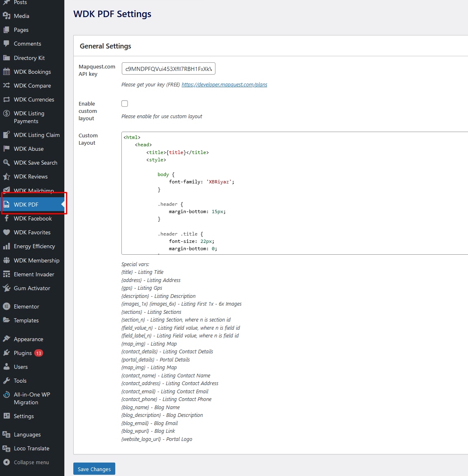The height and width of the screenshot is (476, 468).
Task: Open WDK Membership in the sidebar
Action: [x=32, y=260]
